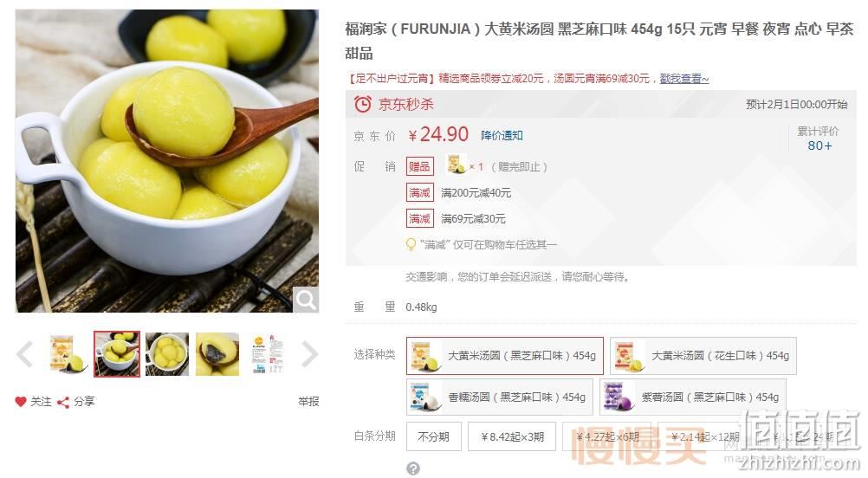
Task: Open the 80+ cumulative reviews count
Action: [x=819, y=145]
